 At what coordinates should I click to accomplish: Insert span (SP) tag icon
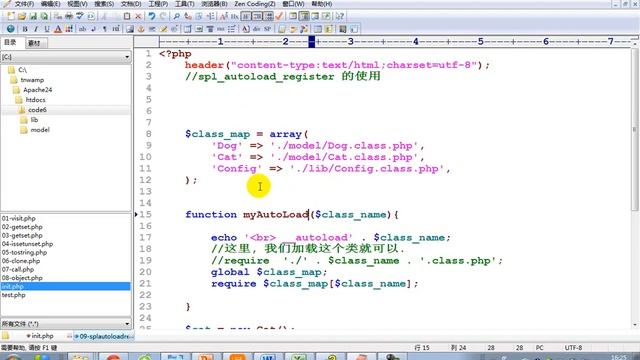point(267,29)
